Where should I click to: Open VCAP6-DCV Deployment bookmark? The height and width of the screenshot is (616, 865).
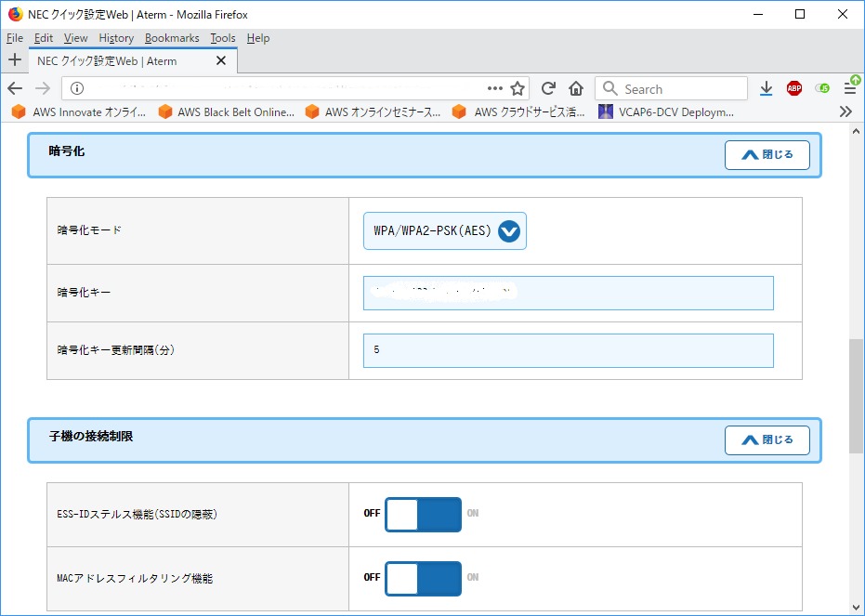click(665, 112)
